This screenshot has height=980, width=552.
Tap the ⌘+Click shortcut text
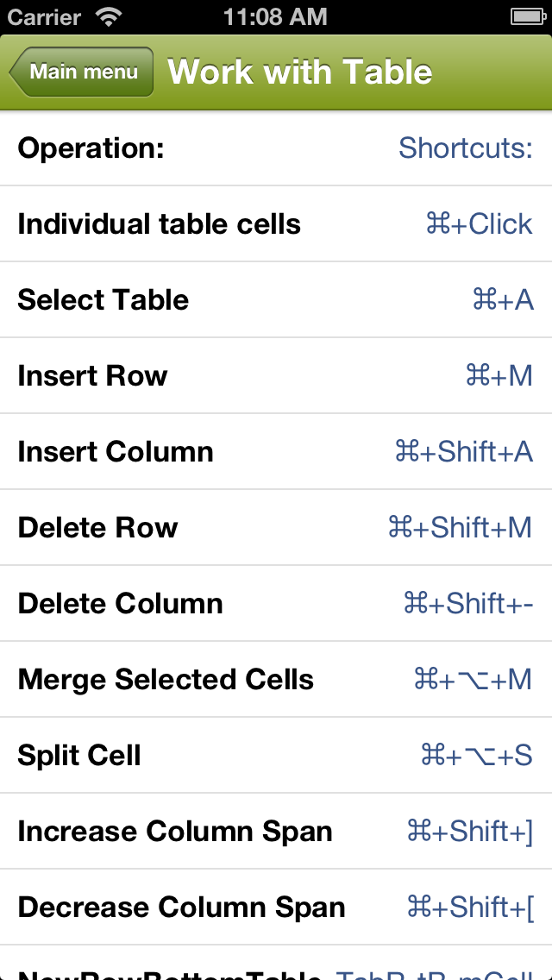tap(479, 224)
